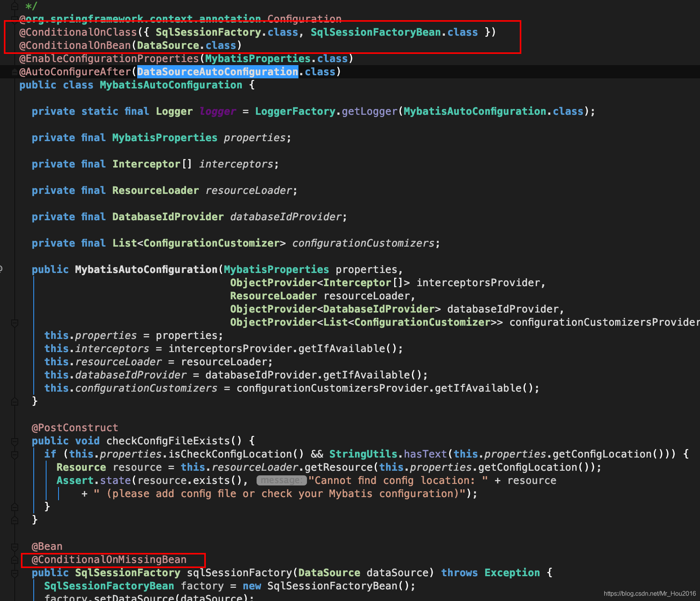Screen dimensions: 700x601
Task: Collapse the checkConfigFileExists method fold marker
Action: [15, 441]
